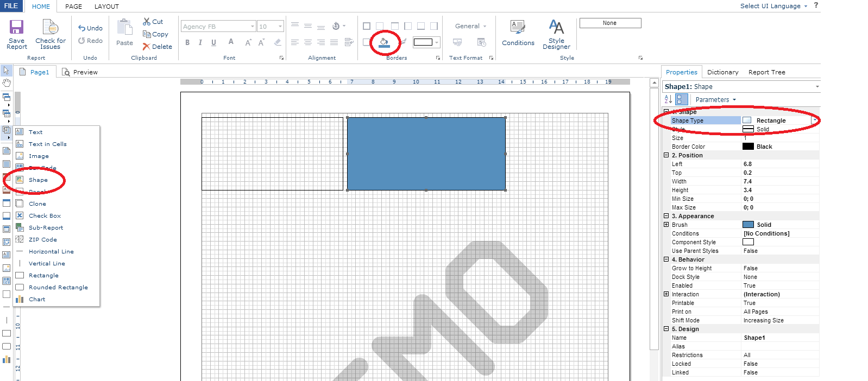This screenshot has height=381, width=868.
Task: Click the fill color bucket icon
Action: tap(384, 42)
